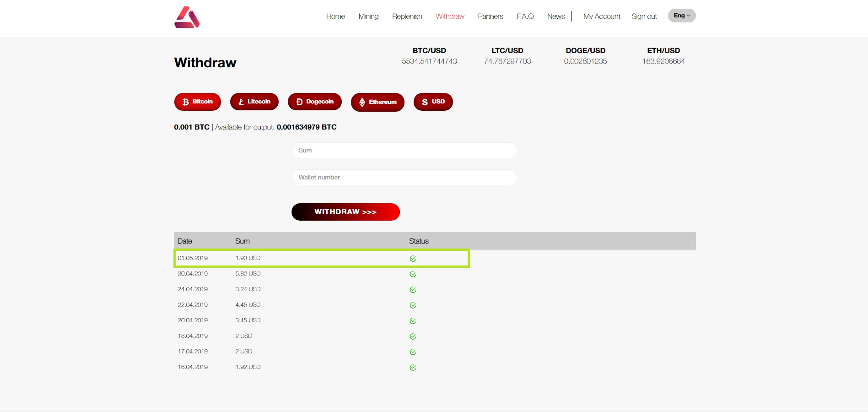Click the date 22.04.2019
Screen dimensions: 868x412
pos(193,305)
